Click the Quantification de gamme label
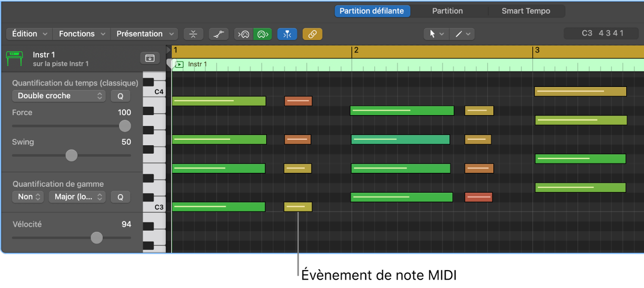This screenshot has width=644, height=288. click(x=58, y=184)
